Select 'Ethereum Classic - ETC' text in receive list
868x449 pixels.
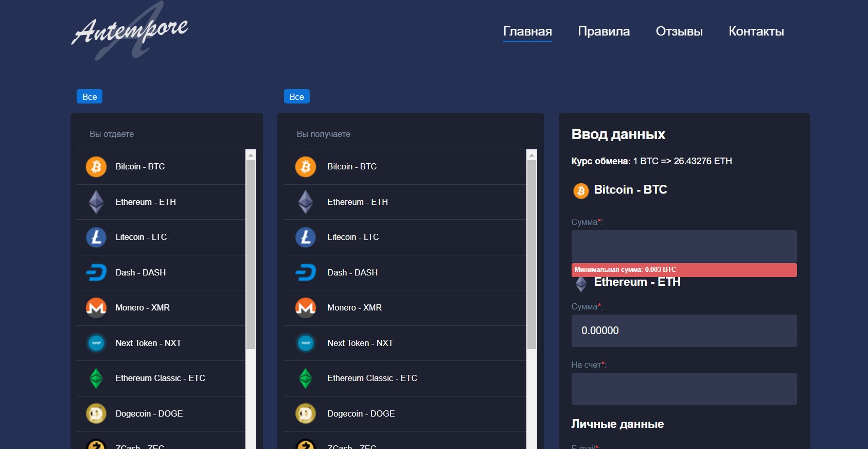[372, 378]
